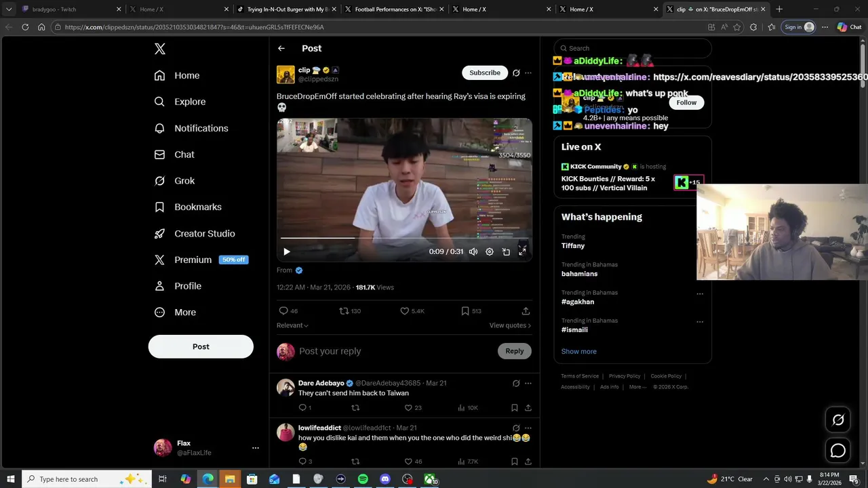Open the floating Grok button
The height and width of the screenshot is (488, 868).
pyautogui.click(x=838, y=420)
